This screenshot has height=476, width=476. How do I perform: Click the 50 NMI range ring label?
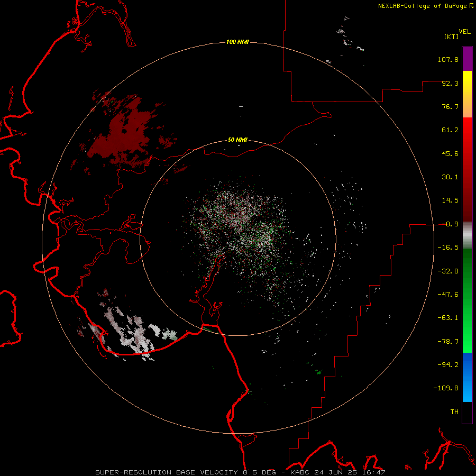pos(237,140)
